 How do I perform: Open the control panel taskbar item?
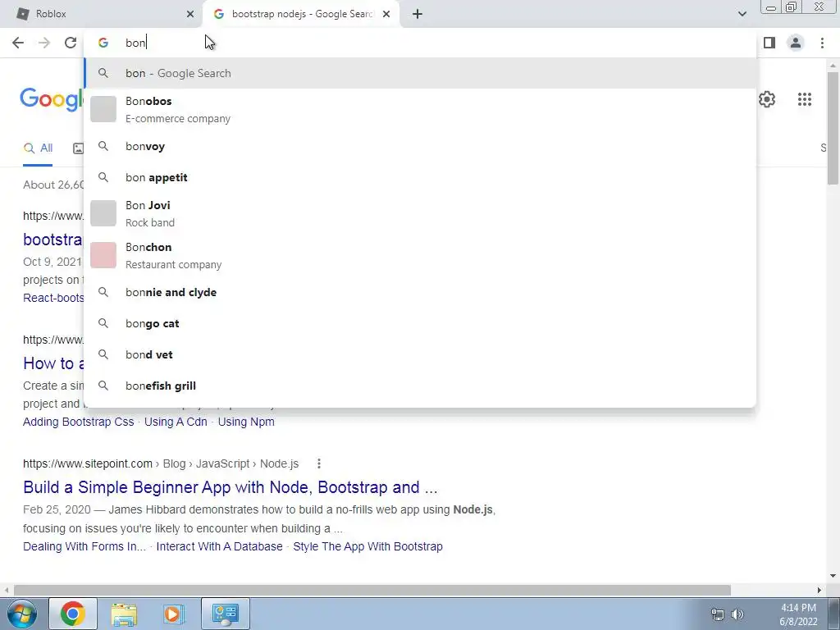pyautogui.click(x=225, y=614)
